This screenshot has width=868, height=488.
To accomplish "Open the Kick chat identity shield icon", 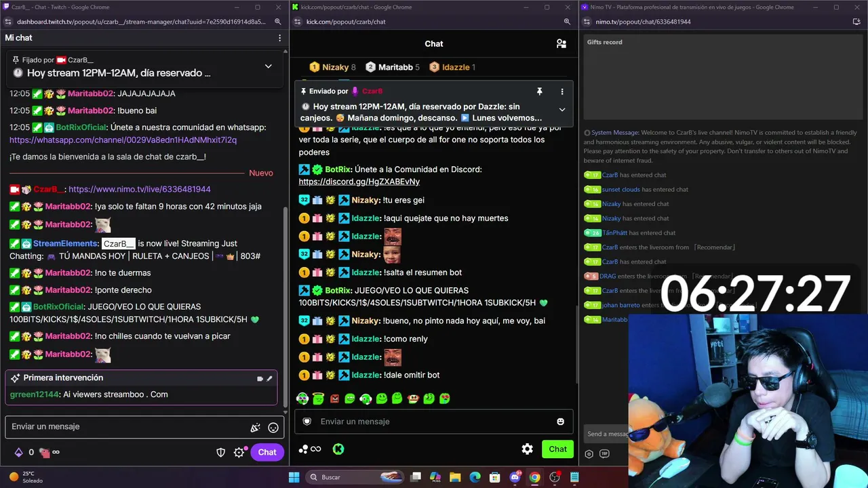I will click(x=307, y=422).
